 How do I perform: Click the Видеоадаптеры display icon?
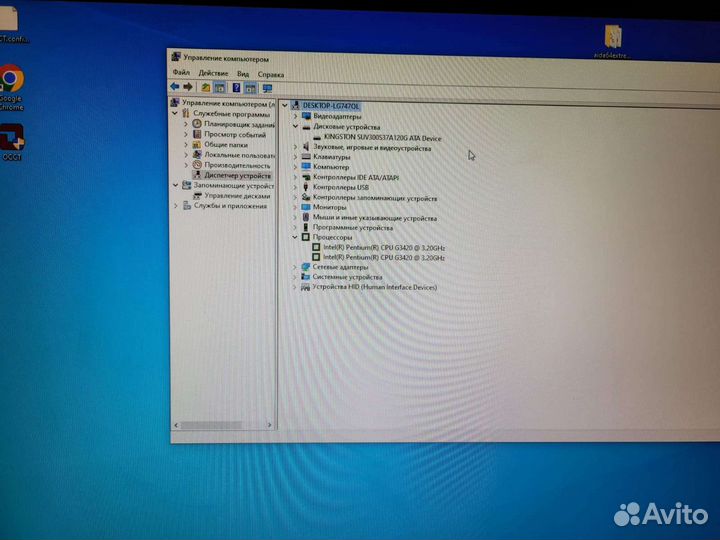click(x=306, y=116)
